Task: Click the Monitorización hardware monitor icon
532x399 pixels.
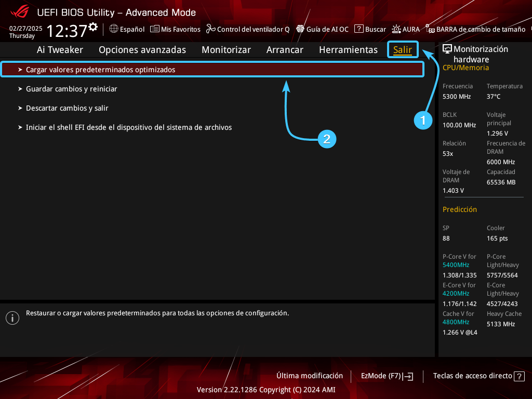Action: [x=447, y=49]
